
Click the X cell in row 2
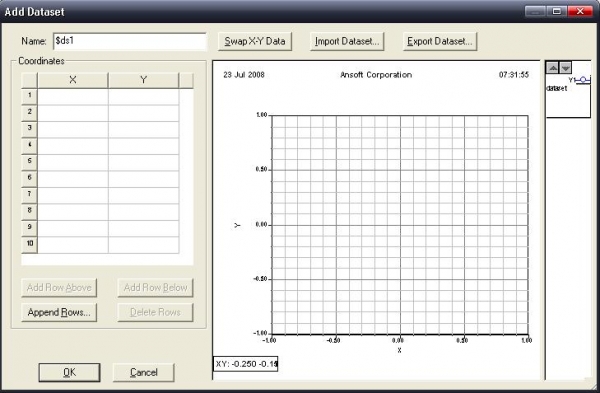coord(73,113)
